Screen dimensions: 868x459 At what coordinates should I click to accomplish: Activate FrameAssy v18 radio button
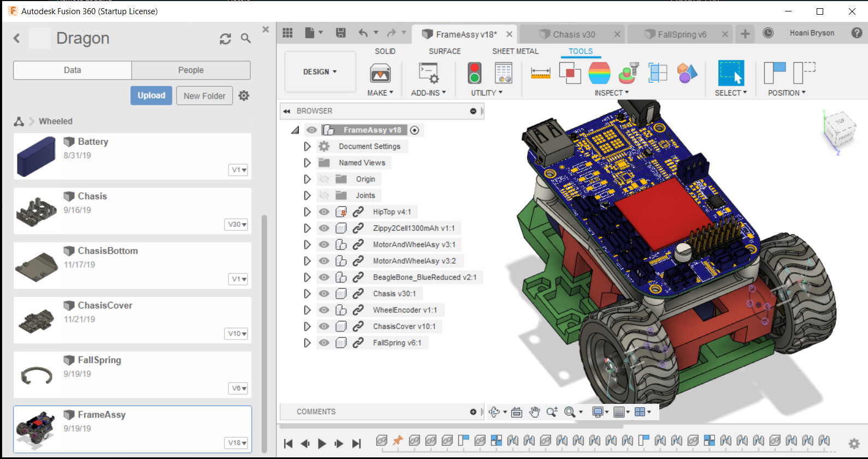pos(415,130)
